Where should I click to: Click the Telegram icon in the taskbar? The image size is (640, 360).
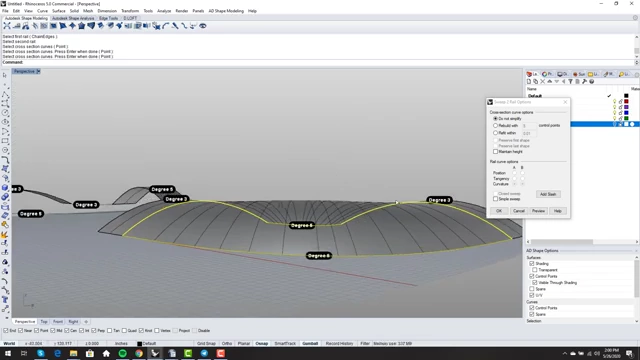coord(204,353)
